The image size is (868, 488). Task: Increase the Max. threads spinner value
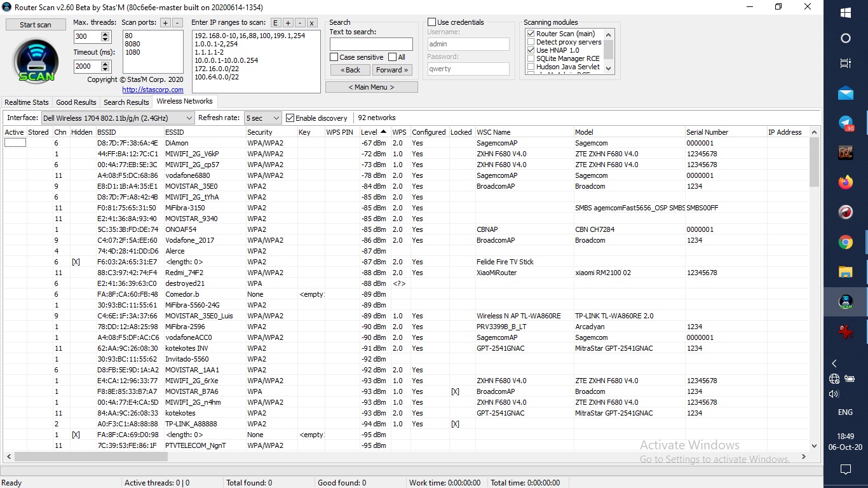click(105, 34)
